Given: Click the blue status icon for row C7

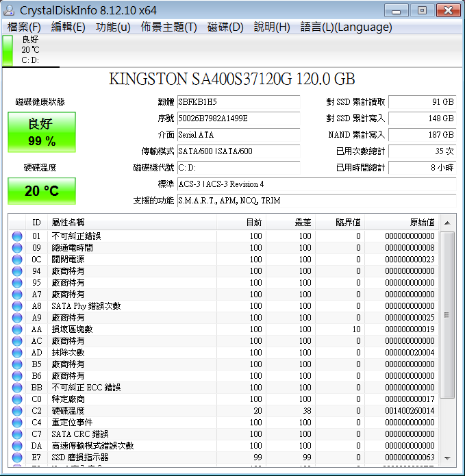Looking at the screenshot, I should pos(17,434).
